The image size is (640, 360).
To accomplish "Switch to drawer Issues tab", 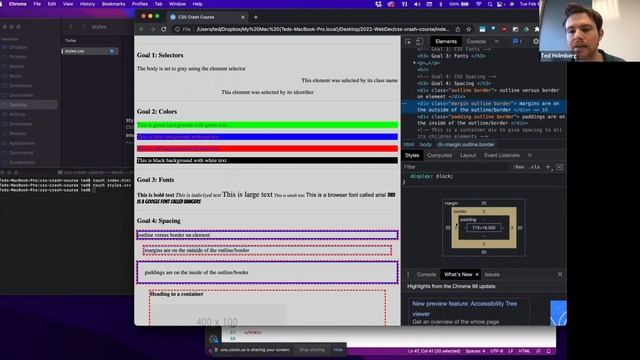I will pyautogui.click(x=492, y=275).
